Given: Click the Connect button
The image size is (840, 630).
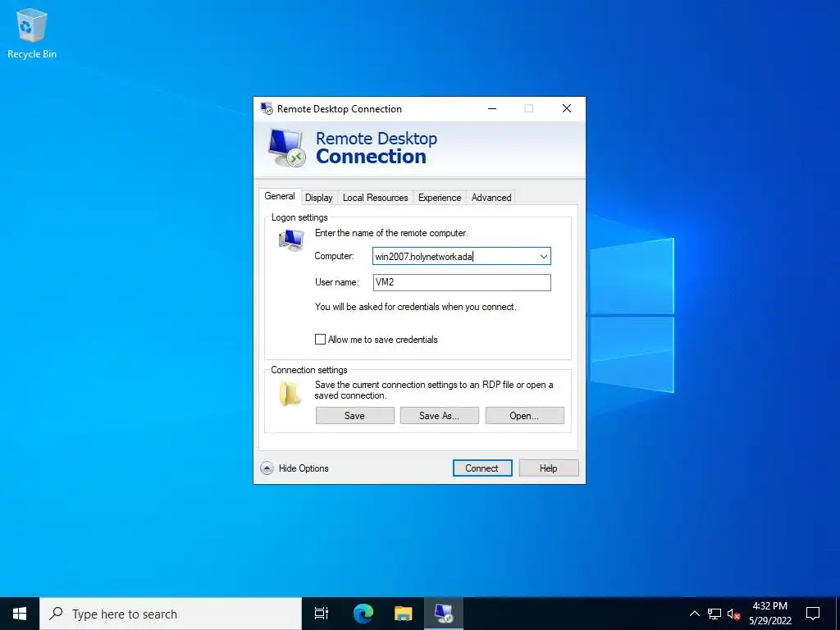Looking at the screenshot, I should click(x=482, y=468).
